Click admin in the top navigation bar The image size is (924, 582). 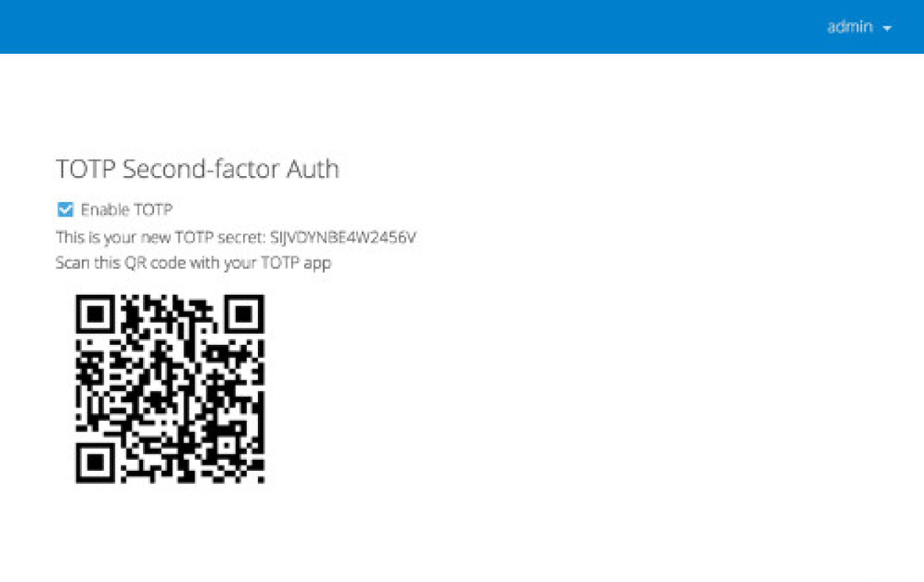tap(849, 27)
